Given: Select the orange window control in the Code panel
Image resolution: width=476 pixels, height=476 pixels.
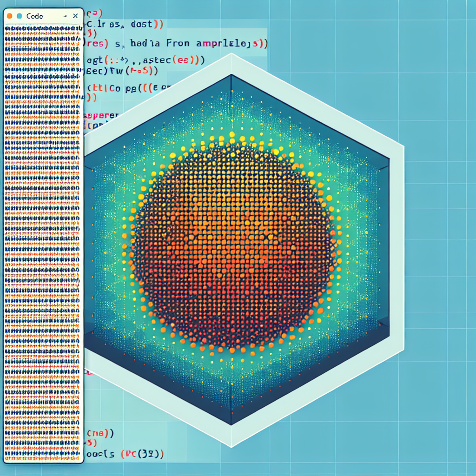Looking at the screenshot, I should pyautogui.click(x=11, y=15).
